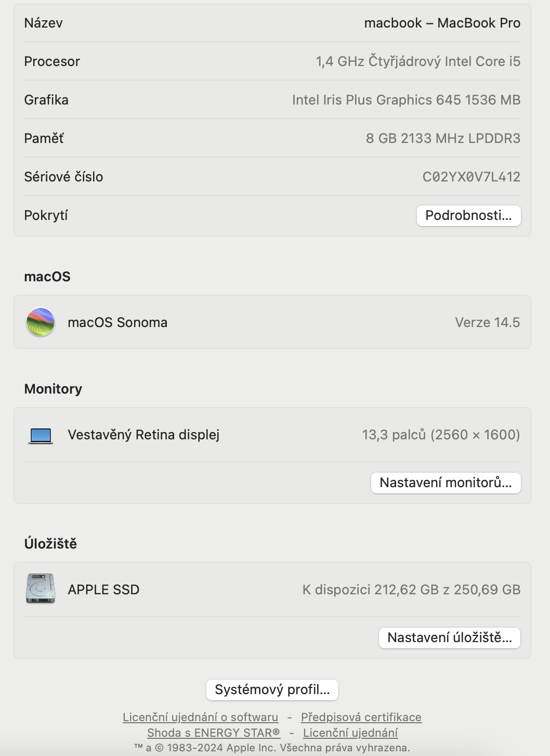Click the name field 'macbook – MacBook Pro'
This screenshot has height=756, width=550.
(442, 23)
